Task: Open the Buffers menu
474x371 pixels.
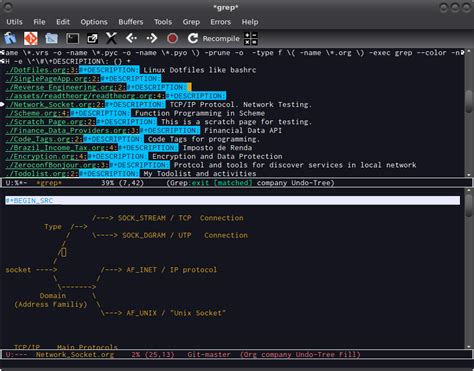Action: 131,22
